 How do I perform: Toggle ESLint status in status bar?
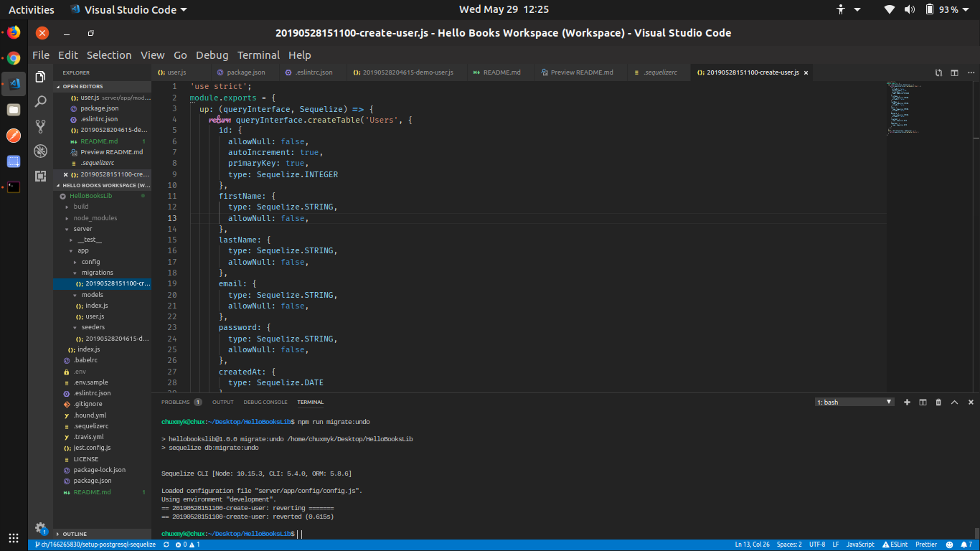[x=896, y=545]
